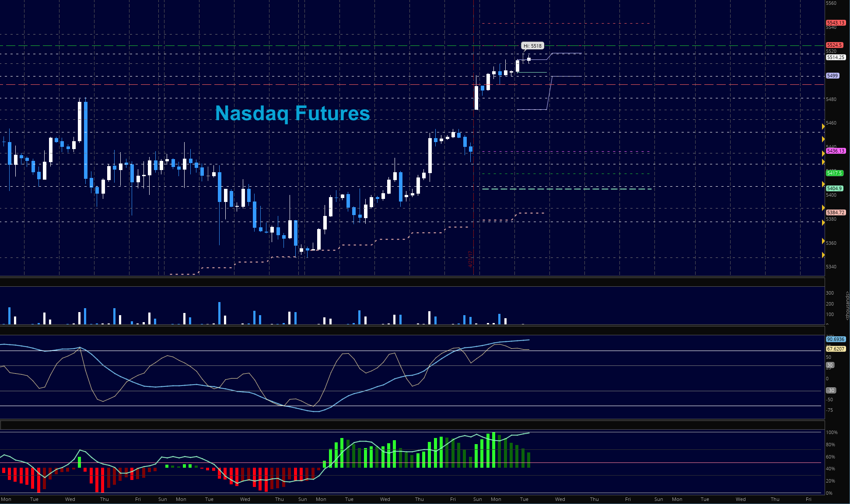Click the 5360 price axis value
This screenshot has height=504, width=850.
[x=831, y=243]
